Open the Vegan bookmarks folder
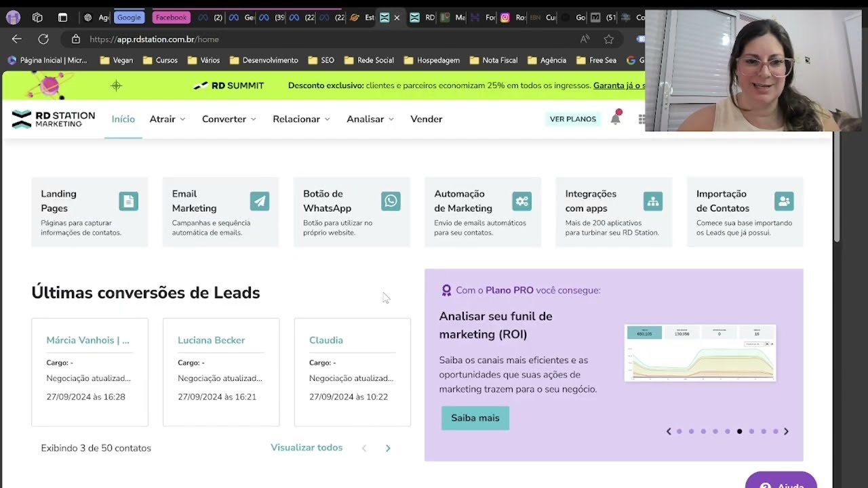 pyautogui.click(x=117, y=60)
